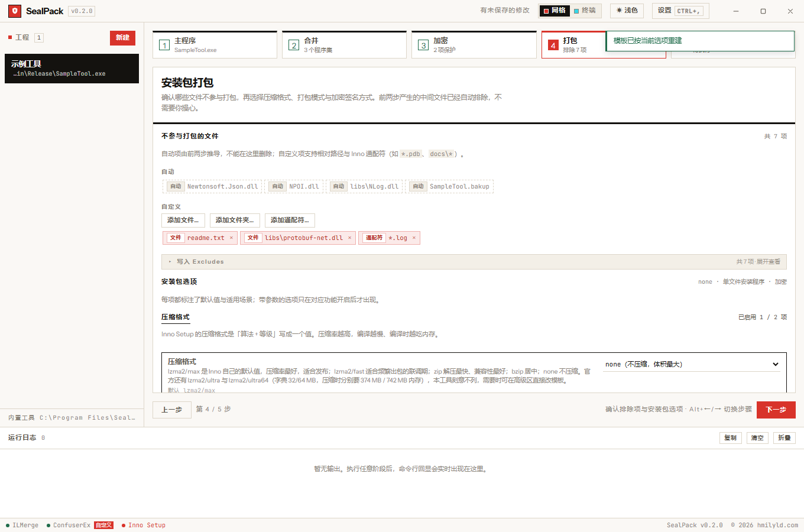Click the 模板已按当前选项重建 notification
The image size is (804, 532).
click(700, 41)
